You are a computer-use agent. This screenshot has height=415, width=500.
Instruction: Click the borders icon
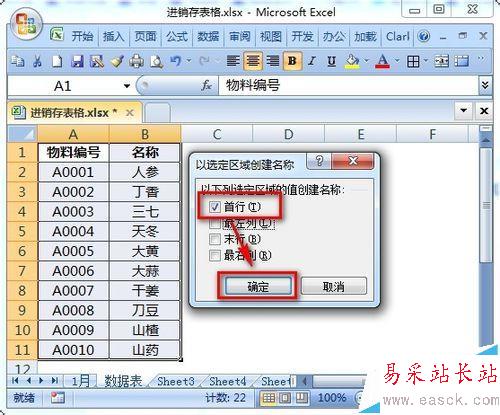pos(413,61)
